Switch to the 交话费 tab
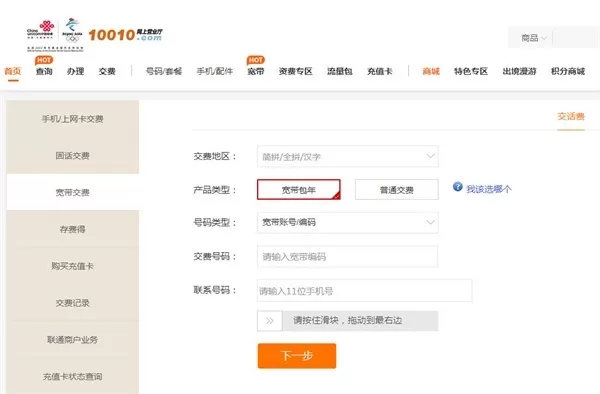600x394 pixels. click(571, 117)
